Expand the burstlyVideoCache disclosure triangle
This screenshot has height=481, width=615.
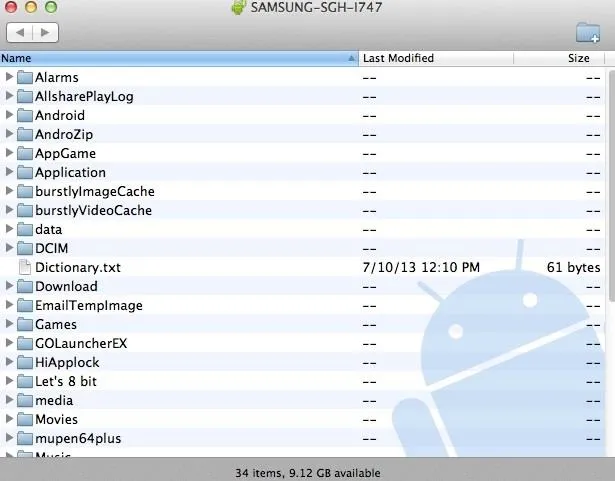pyautogui.click(x=9, y=210)
